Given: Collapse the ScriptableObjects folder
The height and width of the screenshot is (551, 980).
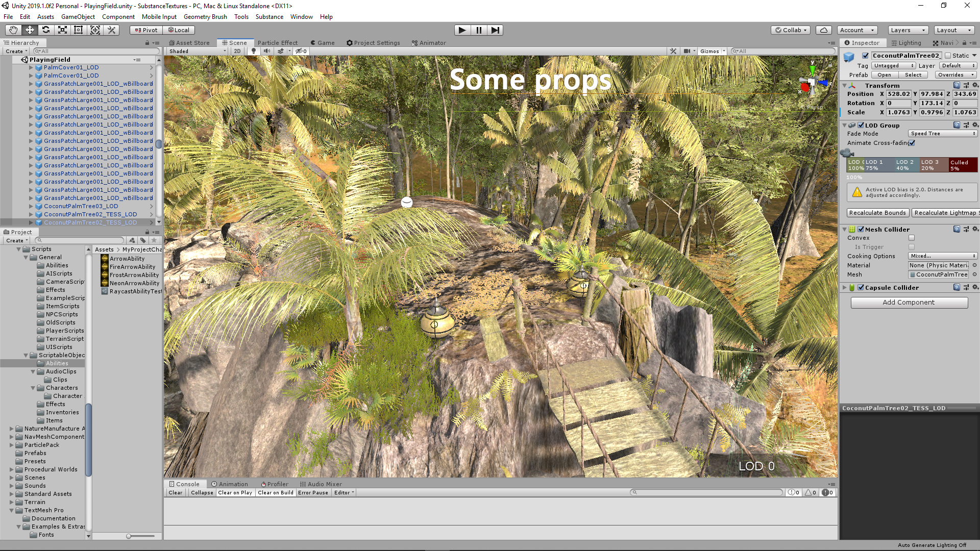Looking at the screenshot, I should [26, 355].
